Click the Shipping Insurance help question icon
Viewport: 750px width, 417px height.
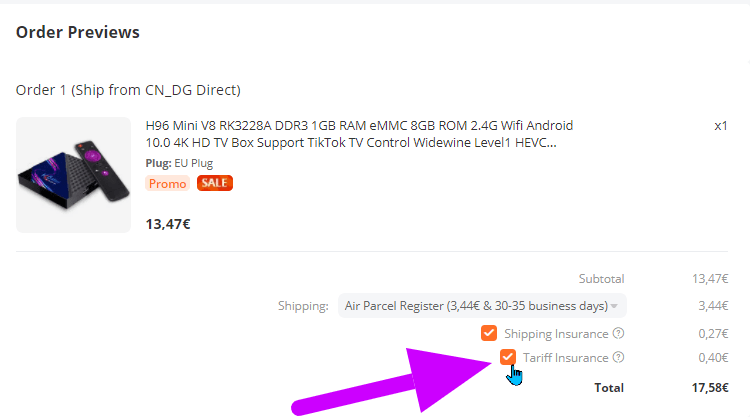618,333
